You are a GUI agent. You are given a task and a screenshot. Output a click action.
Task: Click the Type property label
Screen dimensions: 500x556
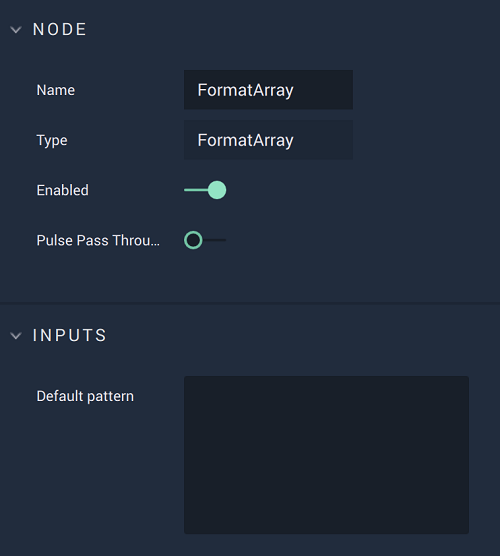tap(52, 140)
